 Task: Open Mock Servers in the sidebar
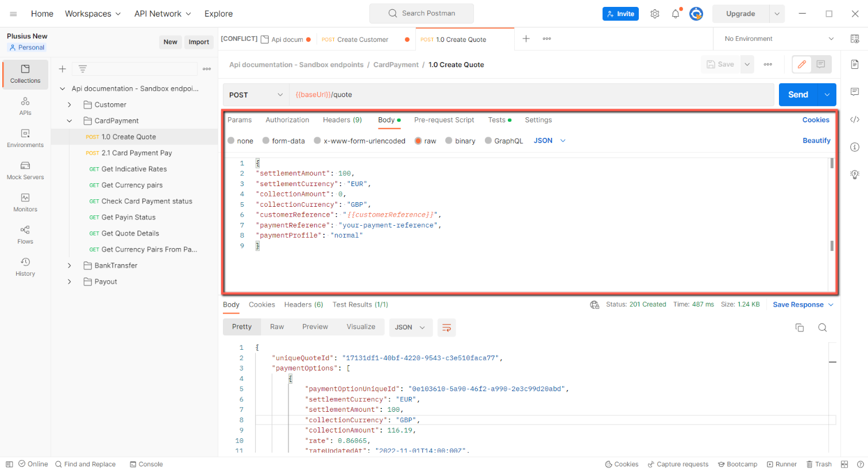pos(25,171)
